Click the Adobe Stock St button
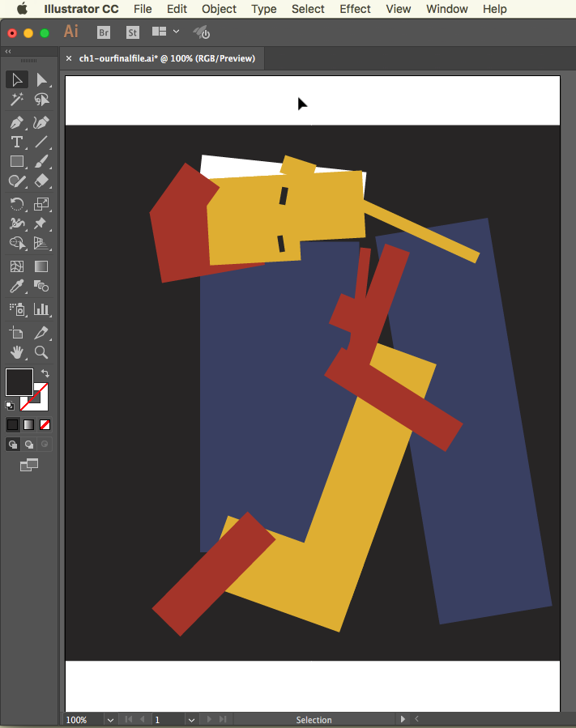This screenshot has width=576, height=728. (x=132, y=32)
